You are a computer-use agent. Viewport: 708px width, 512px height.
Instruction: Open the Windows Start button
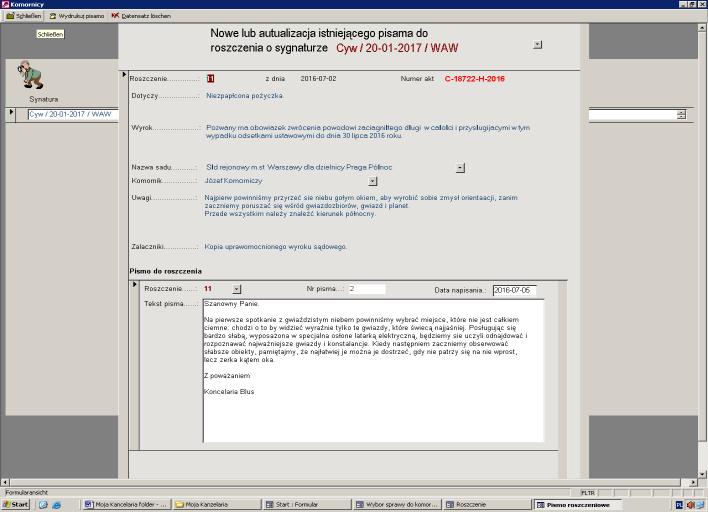16,504
